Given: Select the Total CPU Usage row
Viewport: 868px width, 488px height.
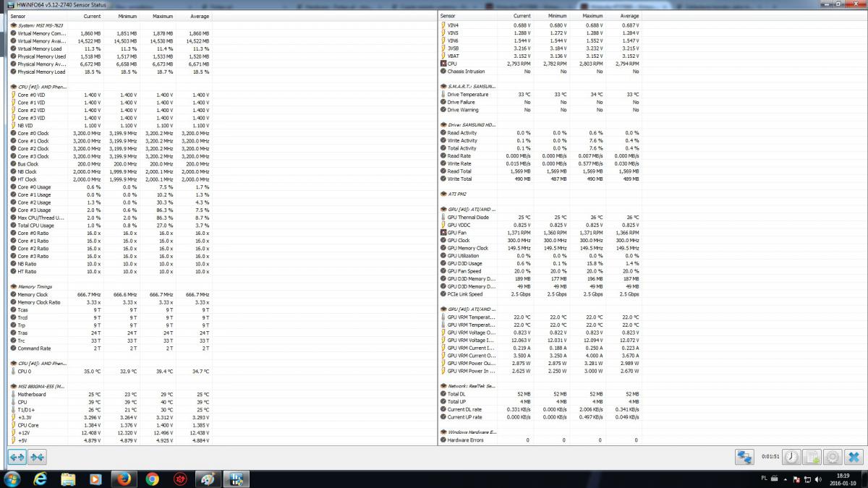Looking at the screenshot, I should (111, 226).
